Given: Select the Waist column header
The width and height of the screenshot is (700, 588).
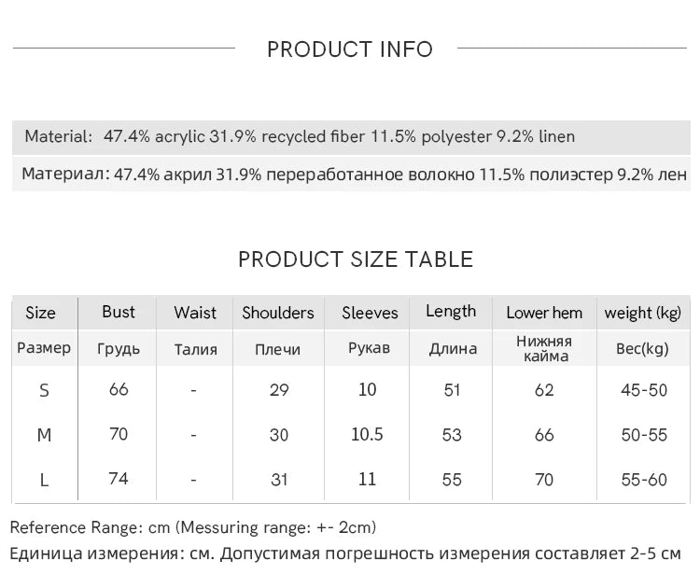Looking at the screenshot, I should tap(195, 314).
